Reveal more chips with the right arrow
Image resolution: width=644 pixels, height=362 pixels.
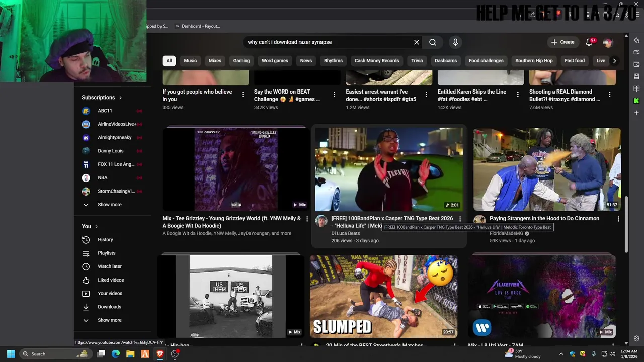coord(614,61)
